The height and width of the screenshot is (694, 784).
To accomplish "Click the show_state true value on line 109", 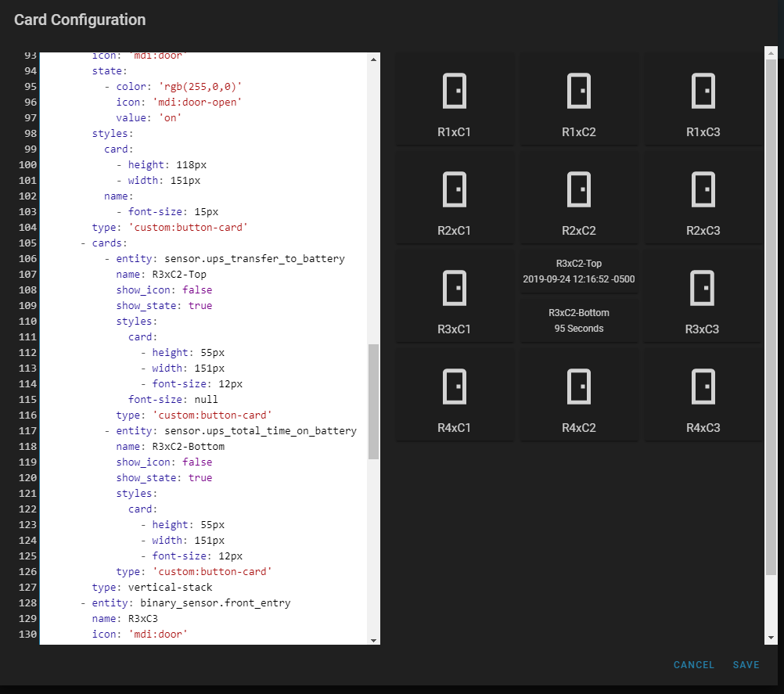I will tap(200, 305).
